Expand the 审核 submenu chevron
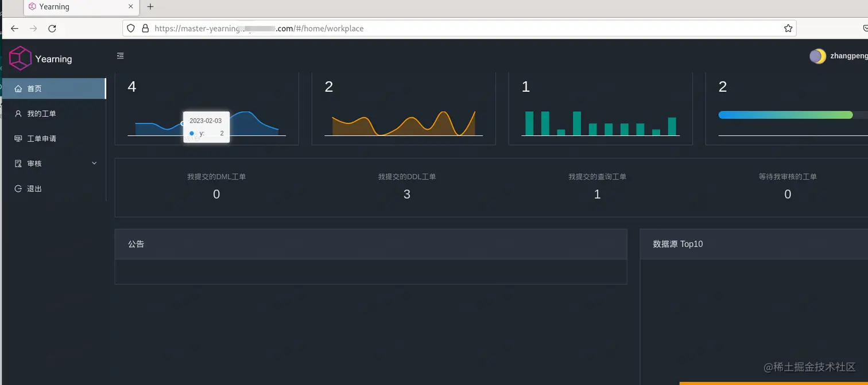Screen dimensions: 868x385 coord(95,164)
